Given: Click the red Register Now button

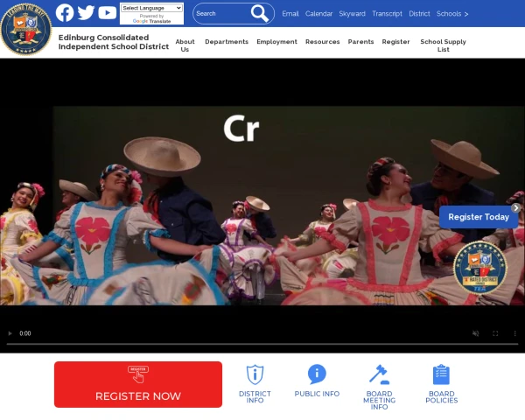Looking at the screenshot, I should pyautogui.click(x=138, y=384).
